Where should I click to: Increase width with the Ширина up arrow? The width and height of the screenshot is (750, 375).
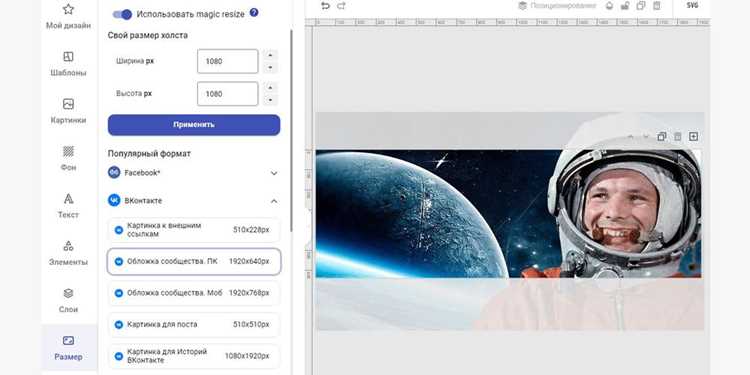coord(270,55)
